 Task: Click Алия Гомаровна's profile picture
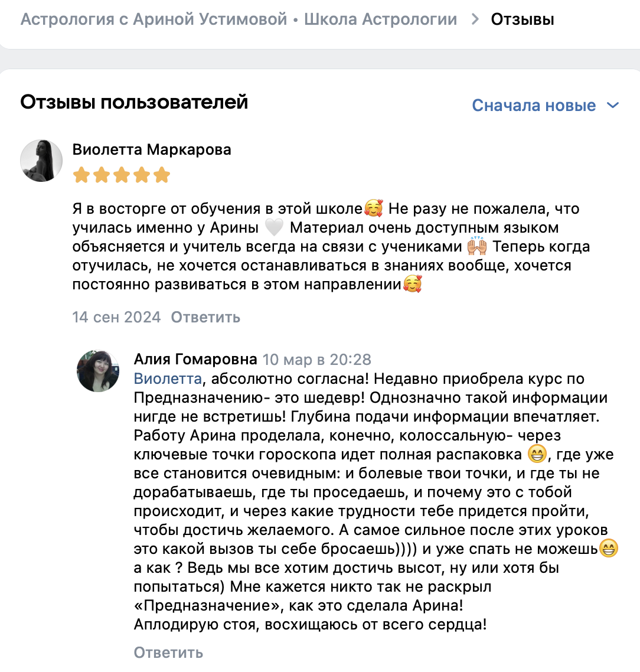pos(99,372)
